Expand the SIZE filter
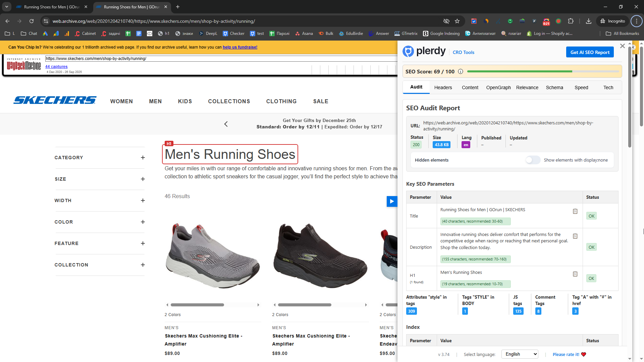Viewport: 644px width, 362px height. (143, 179)
